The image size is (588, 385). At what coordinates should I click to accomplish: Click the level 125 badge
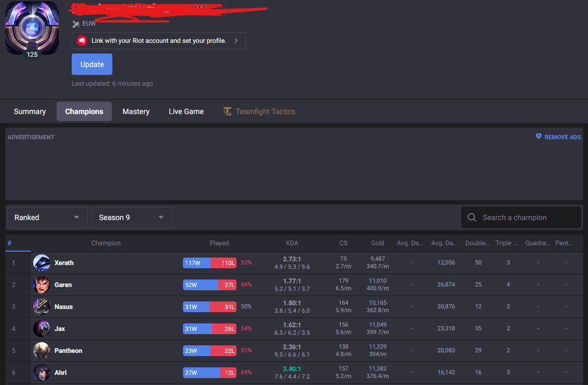click(x=32, y=55)
